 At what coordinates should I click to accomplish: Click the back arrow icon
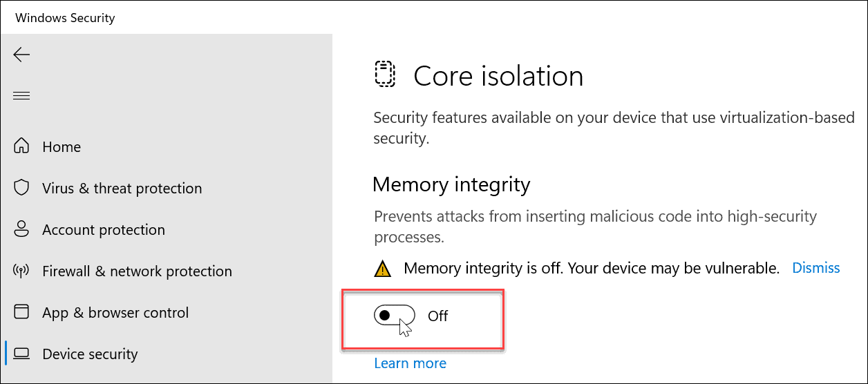click(x=21, y=55)
